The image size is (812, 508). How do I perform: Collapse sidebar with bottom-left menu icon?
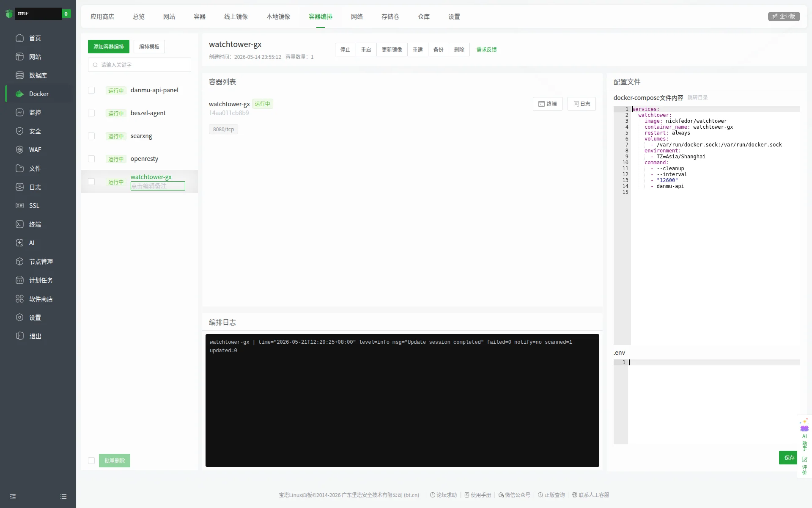[13, 497]
